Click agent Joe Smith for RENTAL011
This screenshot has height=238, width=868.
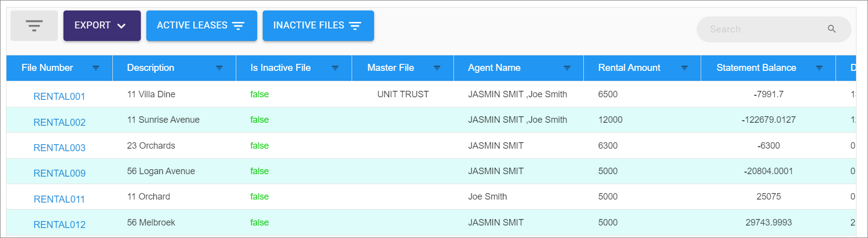pos(487,197)
